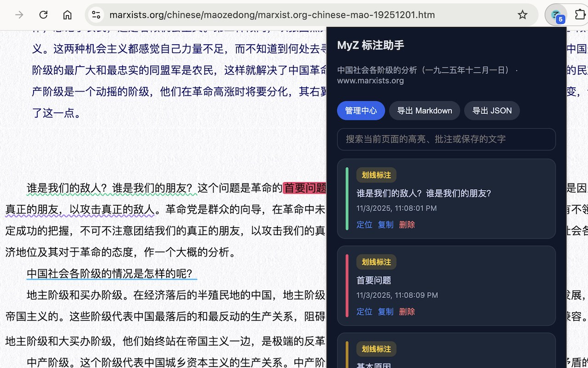
Task: Bookmark this page with the star icon
Action: pyautogui.click(x=522, y=15)
